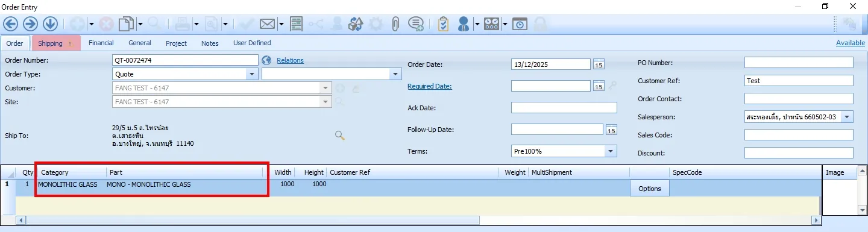This screenshot has width=868, height=232.
Task: Click the clipboard checklist toolbar icon
Action: pyautogui.click(x=443, y=24)
